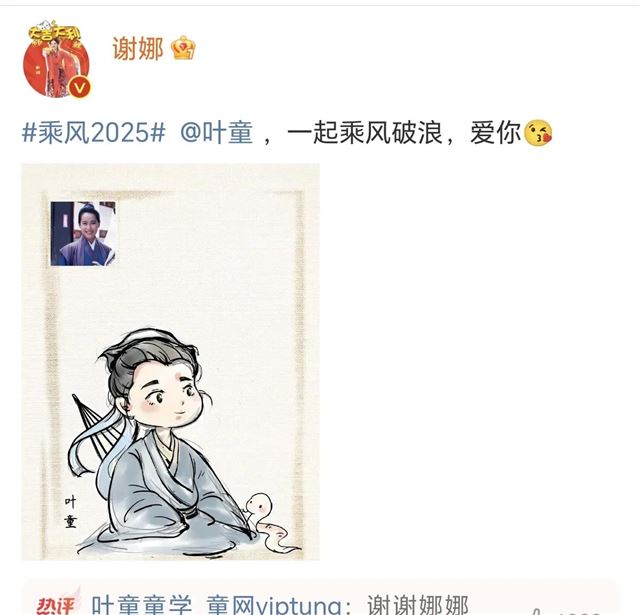This screenshot has width=640, height=615.
Task: Click the 大吉大利 banner atop the avatar
Action: click(55, 33)
